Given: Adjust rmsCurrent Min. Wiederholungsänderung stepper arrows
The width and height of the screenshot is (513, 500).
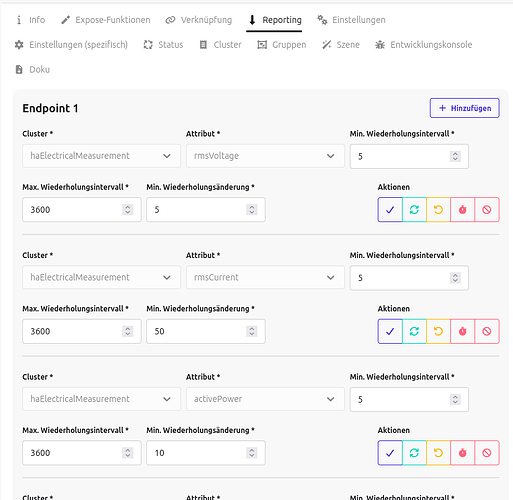Looking at the screenshot, I should coord(252,331).
